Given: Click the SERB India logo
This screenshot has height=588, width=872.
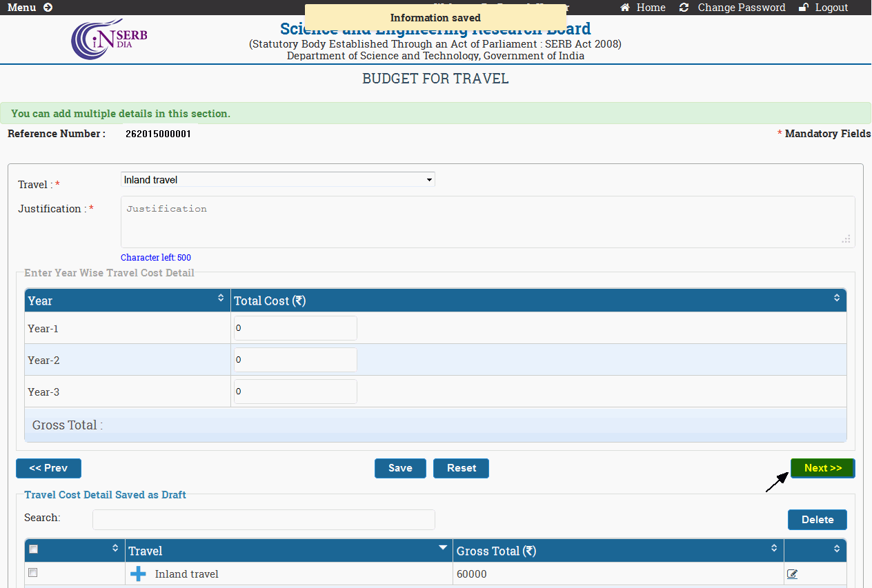Looking at the screenshot, I should 109,40.
